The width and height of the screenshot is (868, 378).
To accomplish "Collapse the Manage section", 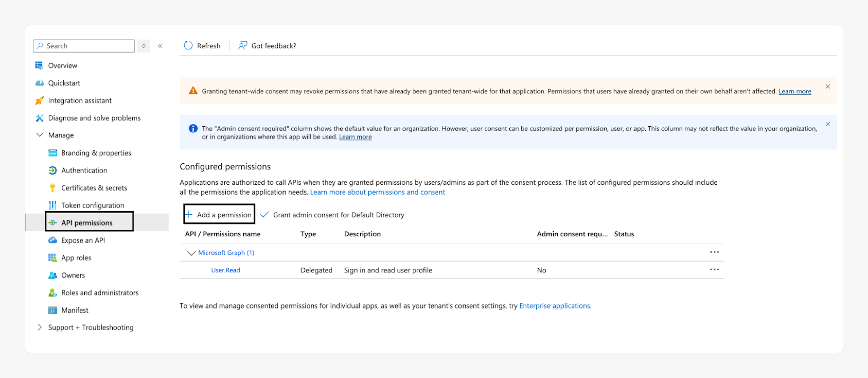I will point(39,135).
